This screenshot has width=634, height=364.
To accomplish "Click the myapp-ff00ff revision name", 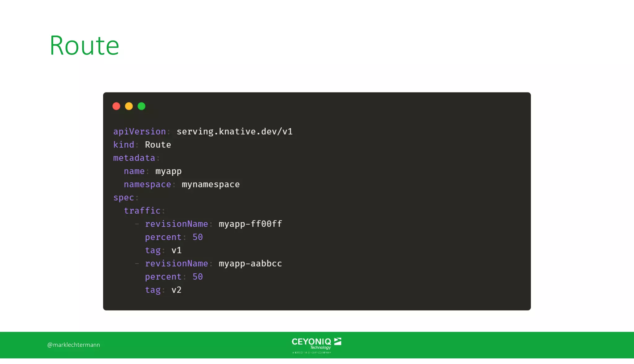I will (x=250, y=224).
